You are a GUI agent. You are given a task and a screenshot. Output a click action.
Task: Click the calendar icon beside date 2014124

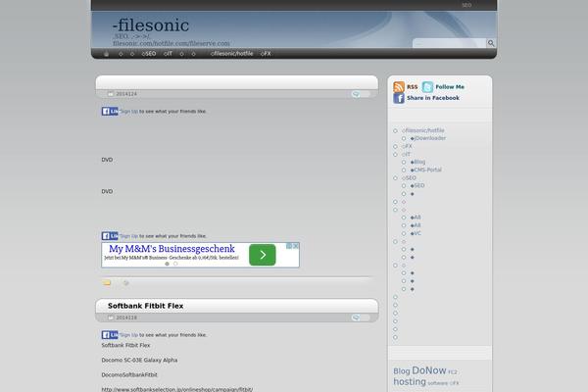tap(111, 94)
